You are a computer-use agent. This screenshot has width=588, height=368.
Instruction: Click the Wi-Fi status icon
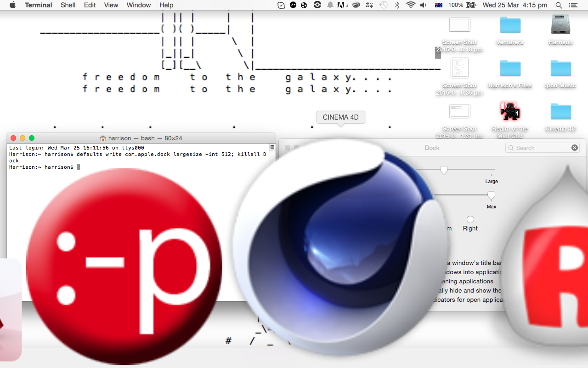pyautogui.click(x=411, y=5)
